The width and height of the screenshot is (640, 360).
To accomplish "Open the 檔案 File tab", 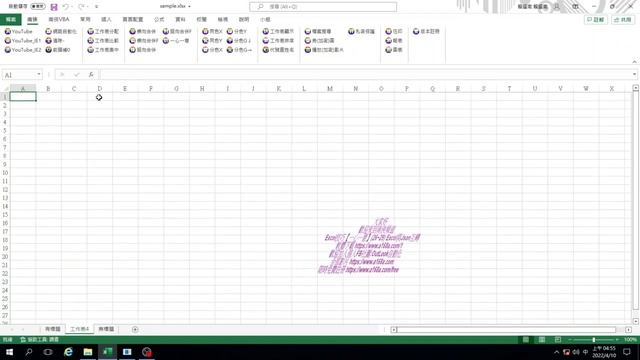I will tap(11, 20).
